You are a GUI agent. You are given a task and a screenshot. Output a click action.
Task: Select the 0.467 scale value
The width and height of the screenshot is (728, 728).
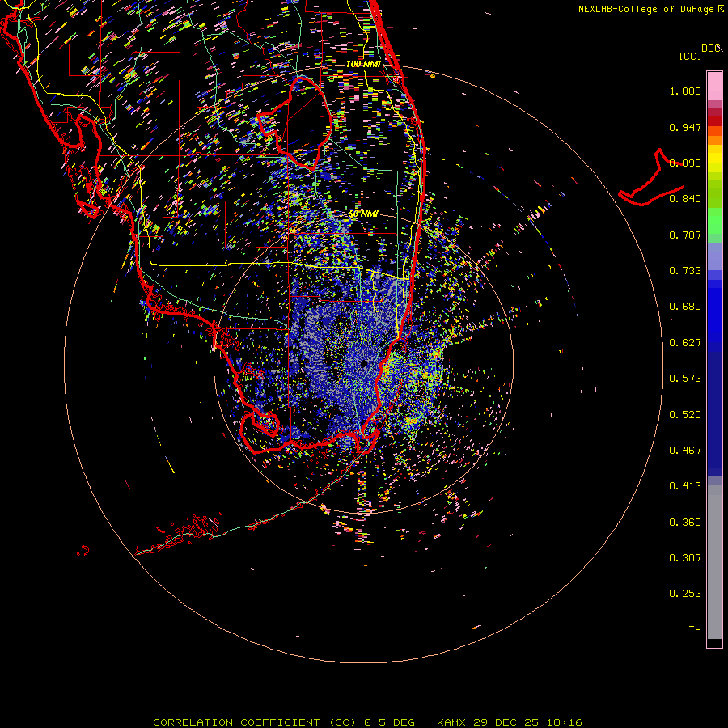[685, 451]
